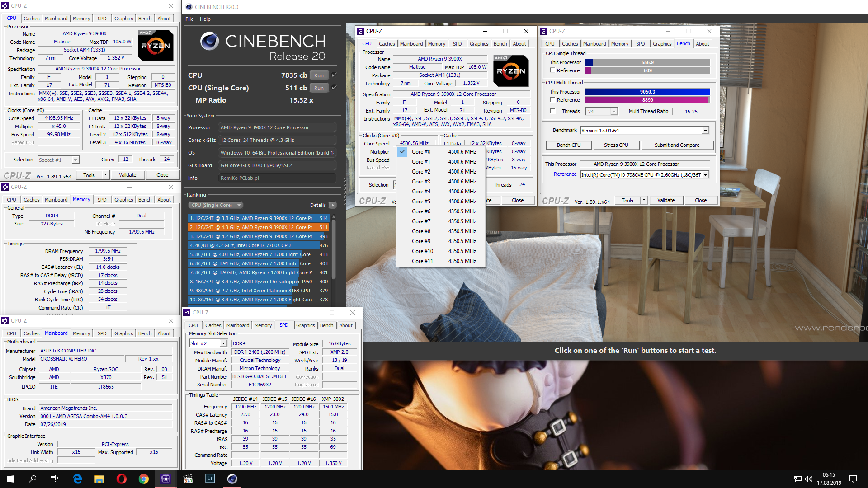
Task: Click the title icon of the Bench-tab CPU-Z window
Action: [544, 31]
